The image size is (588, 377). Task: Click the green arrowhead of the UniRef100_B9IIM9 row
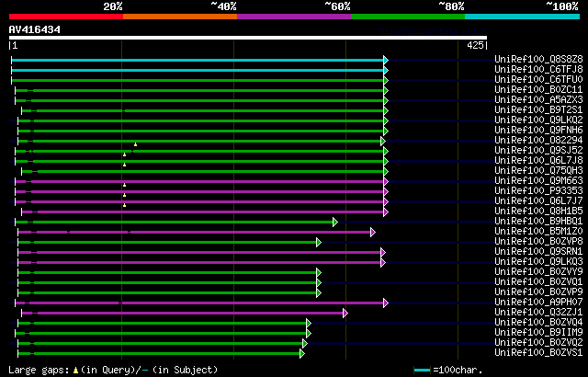pyautogui.click(x=309, y=334)
